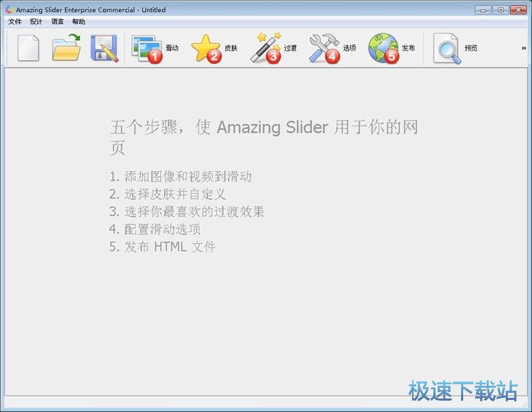Viewport: 532px width, 412px height.
Task: Minimize the Amazing Slider window
Action: [x=483, y=10]
